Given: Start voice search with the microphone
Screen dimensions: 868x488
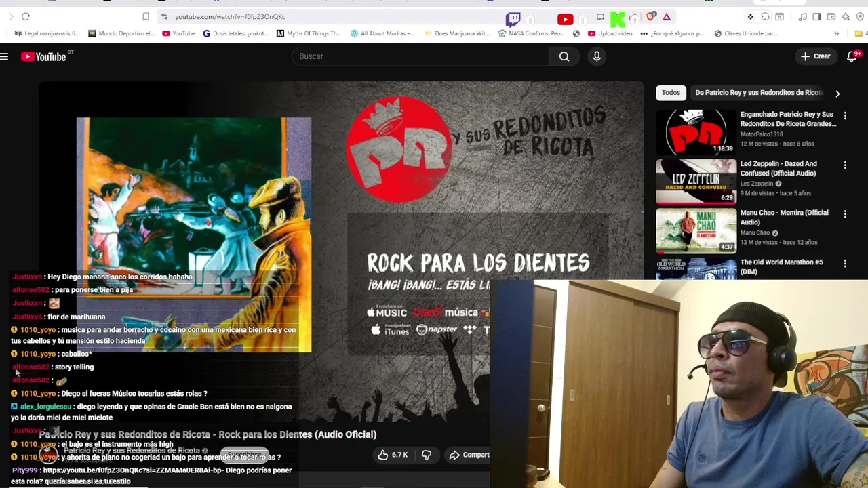Looking at the screenshot, I should coord(597,56).
